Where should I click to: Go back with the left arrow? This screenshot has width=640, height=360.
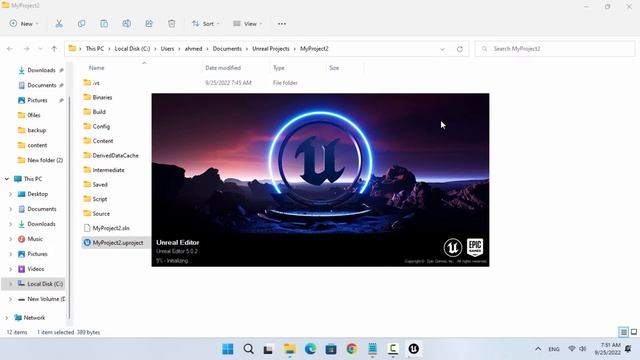tap(10, 49)
